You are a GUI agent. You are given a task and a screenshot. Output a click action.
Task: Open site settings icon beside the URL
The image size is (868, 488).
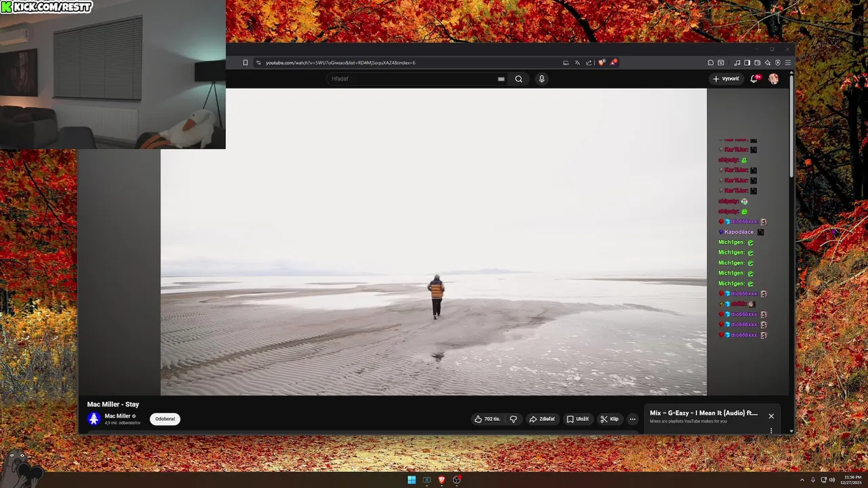[258, 62]
